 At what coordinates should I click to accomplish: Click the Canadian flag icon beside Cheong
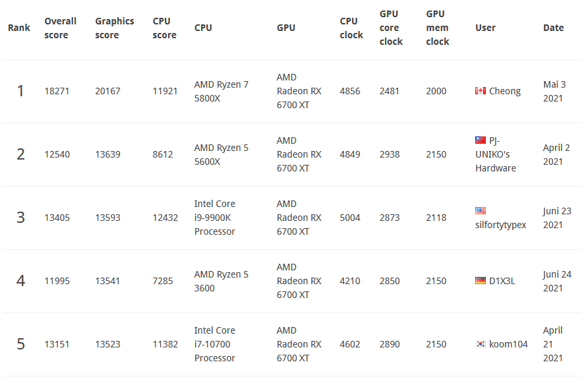[481, 91]
